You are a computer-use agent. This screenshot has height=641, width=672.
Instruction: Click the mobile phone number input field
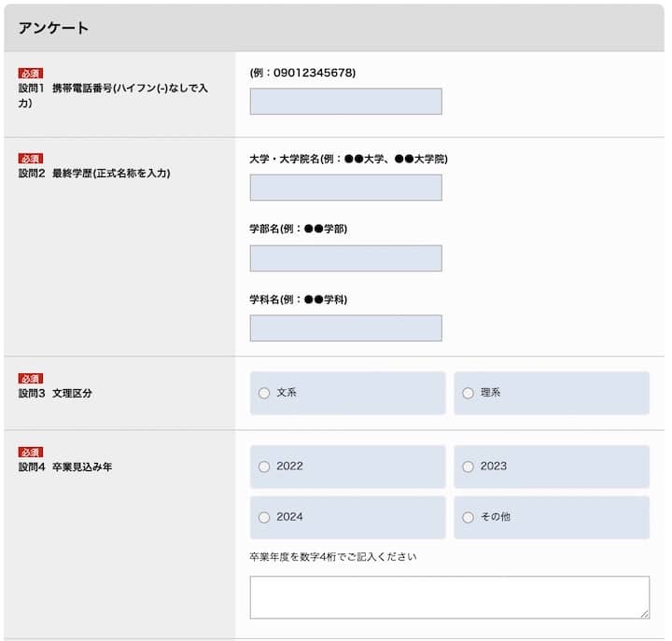[345, 102]
